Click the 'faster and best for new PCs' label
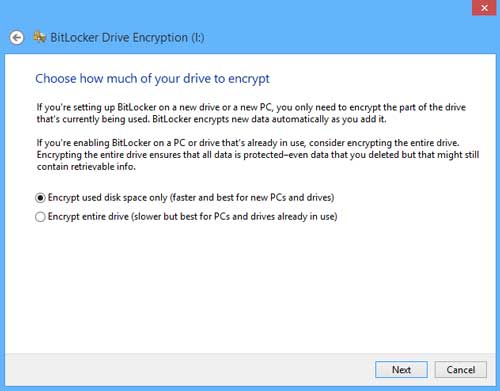500x391 pixels. coord(252,197)
